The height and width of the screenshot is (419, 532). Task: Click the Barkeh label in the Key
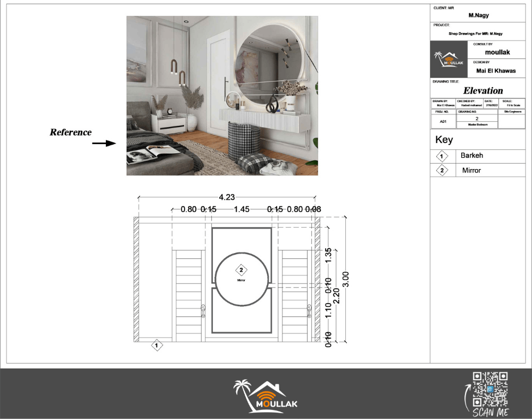pos(472,156)
